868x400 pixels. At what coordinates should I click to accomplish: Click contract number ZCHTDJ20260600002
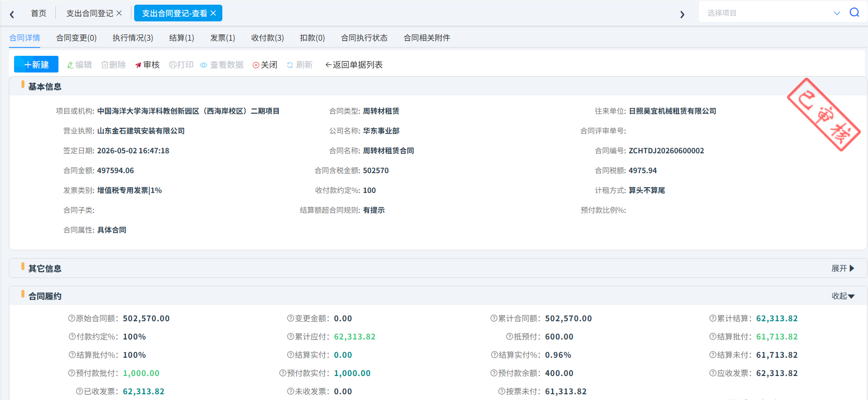[666, 151]
